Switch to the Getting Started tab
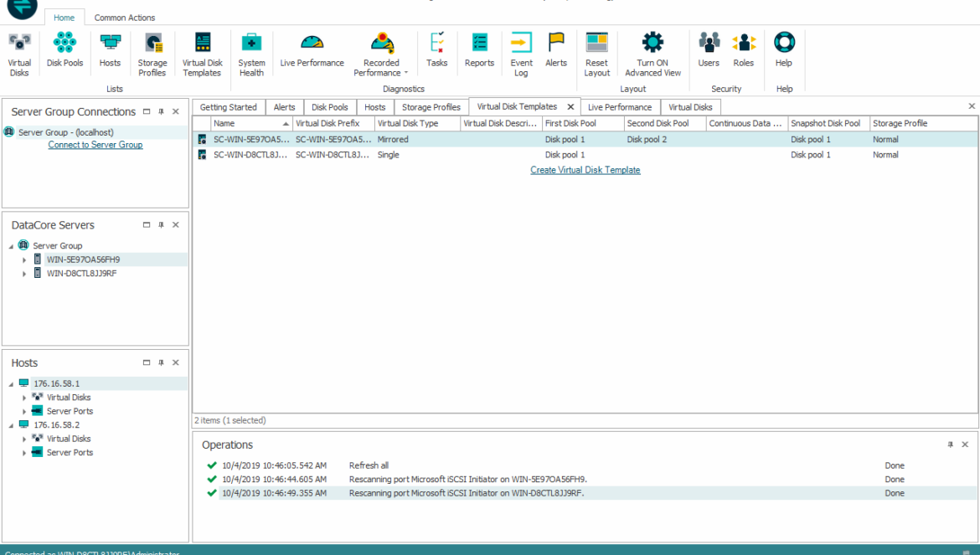This screenshot has height=555, width=980. 228,107
